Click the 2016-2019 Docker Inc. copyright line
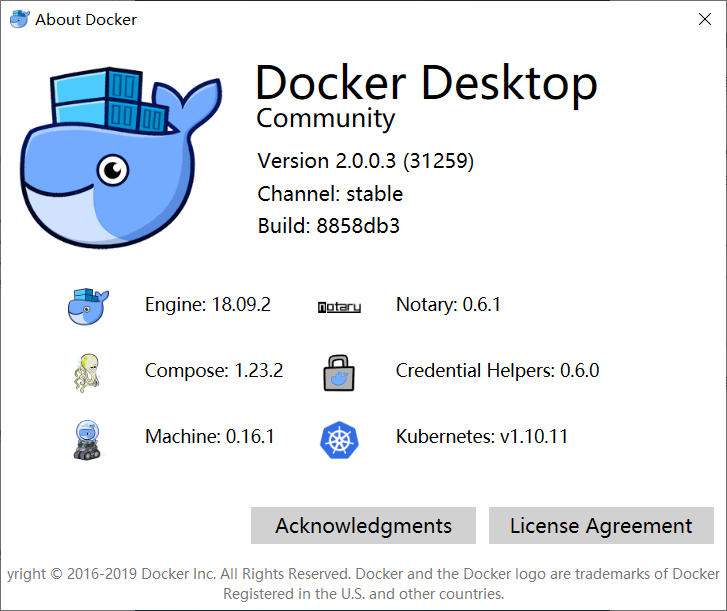 coord(364,573)
